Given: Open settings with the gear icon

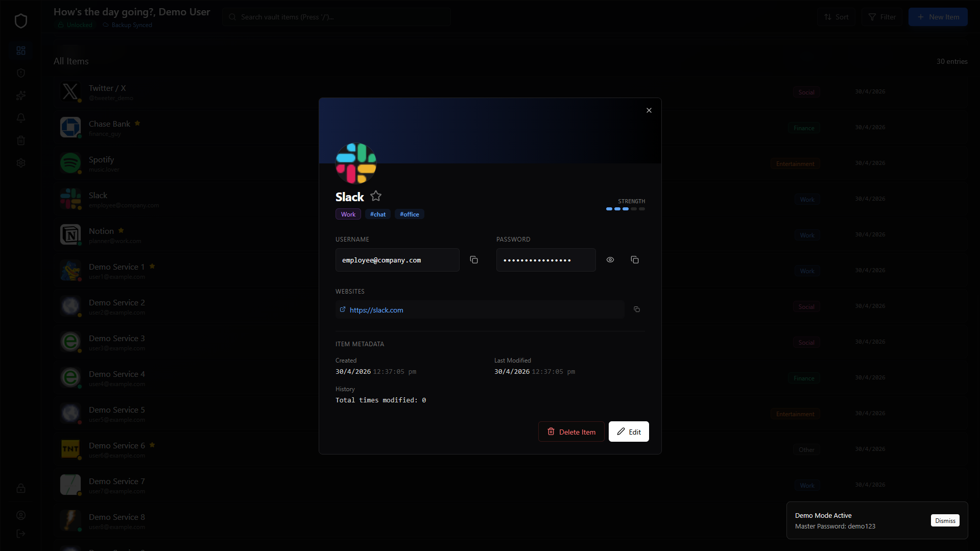Looking at the screenshot, I should (x=21, y=162).
